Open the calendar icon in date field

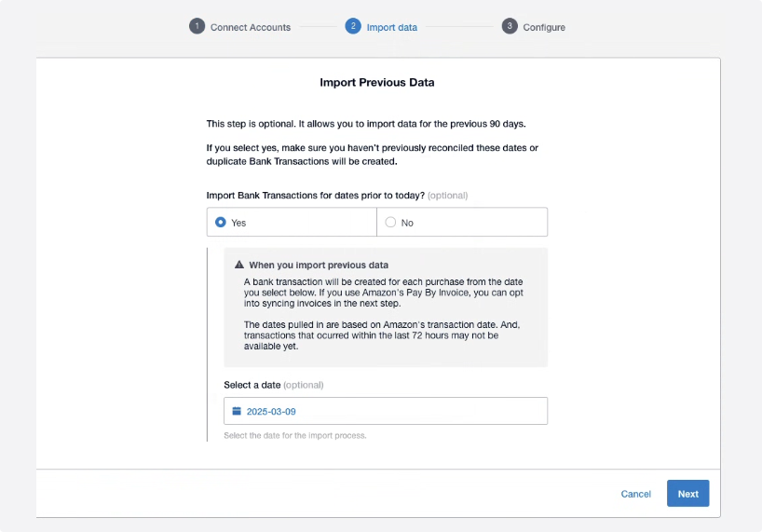click(237, 411)
